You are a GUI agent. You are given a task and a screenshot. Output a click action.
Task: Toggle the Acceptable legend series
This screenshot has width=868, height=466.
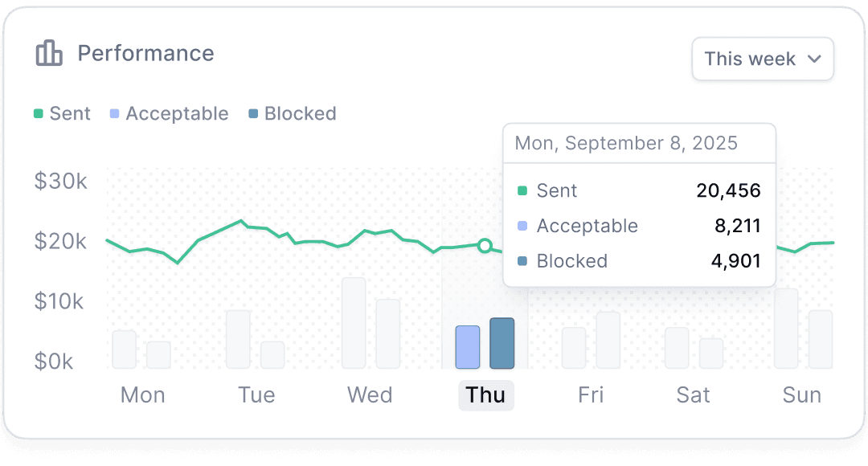click(169, 114)
